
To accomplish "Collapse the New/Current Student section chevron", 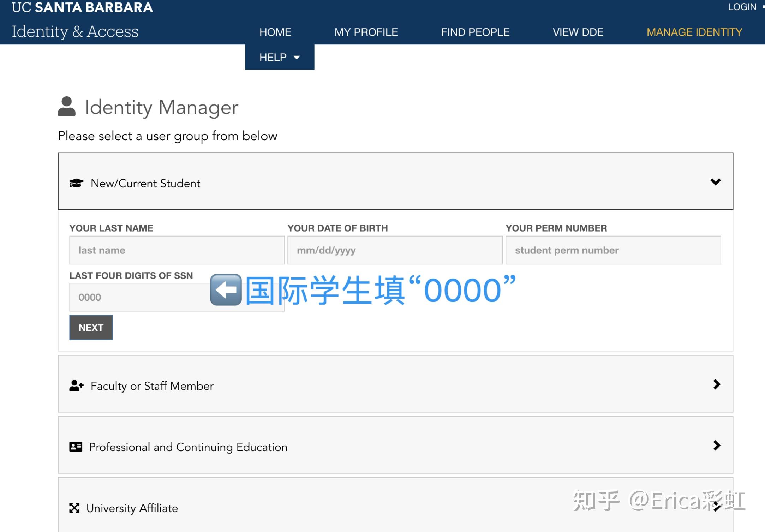I will [716, 182].
